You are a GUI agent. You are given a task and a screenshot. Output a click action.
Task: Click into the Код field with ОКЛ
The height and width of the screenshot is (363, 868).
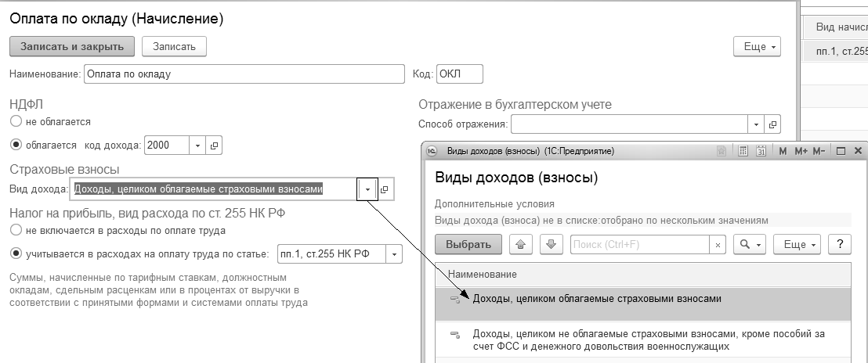pyautogui.click(x=460, y=74)
